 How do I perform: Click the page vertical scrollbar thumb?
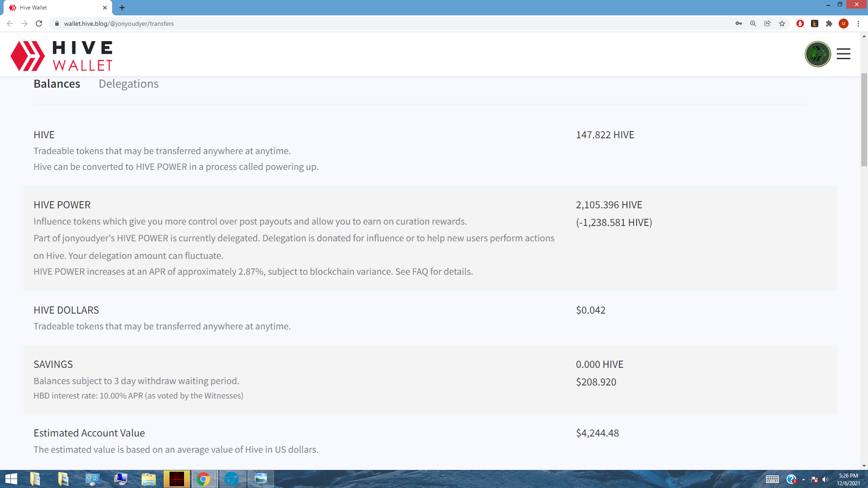[x=864, y=120]
